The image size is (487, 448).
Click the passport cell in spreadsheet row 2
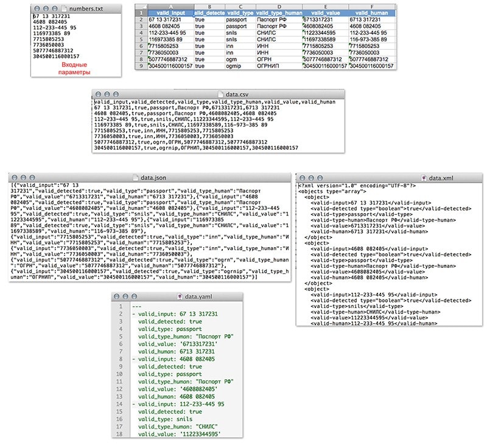coord(239,19)
